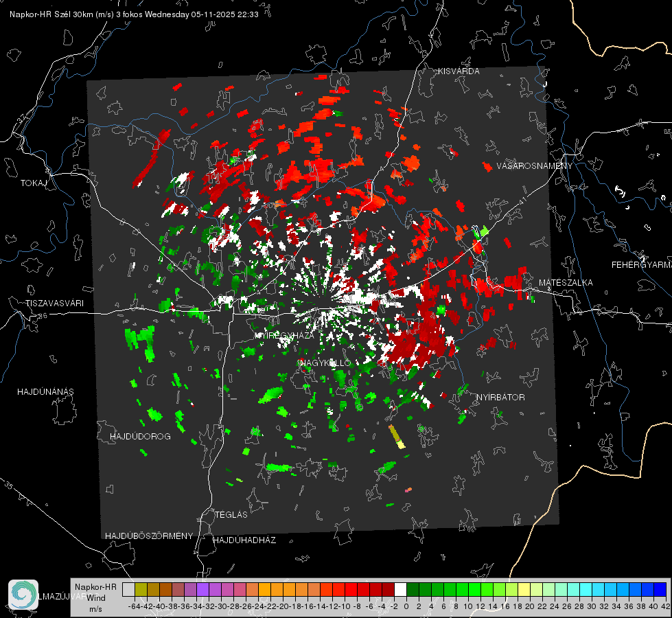Click the road number 36 label

[43, 316]
